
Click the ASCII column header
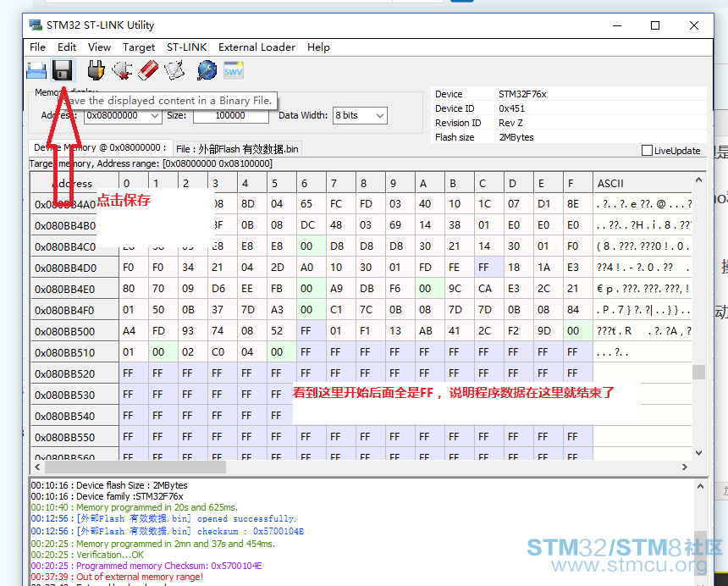pyautogui.click(x=643, y=184)
